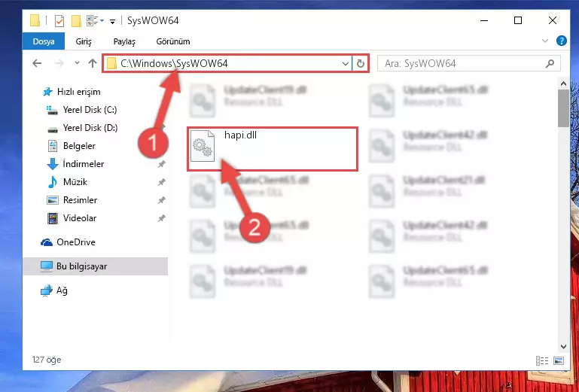Switch to the details view layout
The height and width of the screenshot is (392, 579).
coord(541,360)
